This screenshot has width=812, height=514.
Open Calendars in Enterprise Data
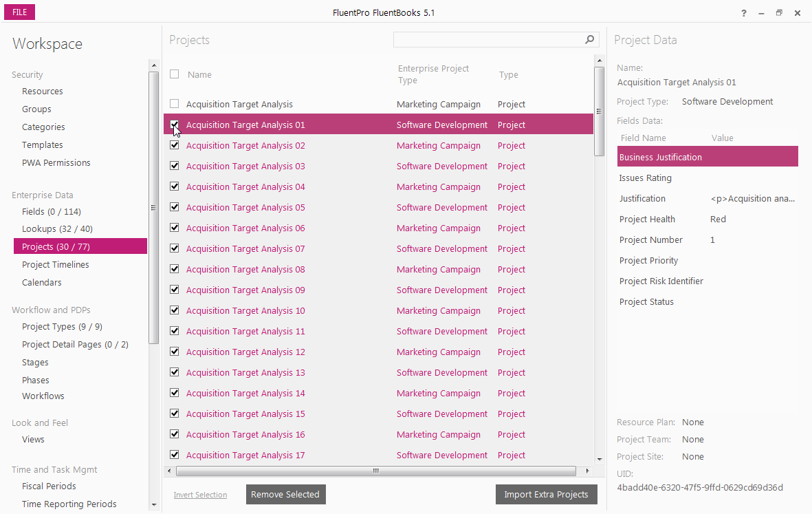click(41, 282)
